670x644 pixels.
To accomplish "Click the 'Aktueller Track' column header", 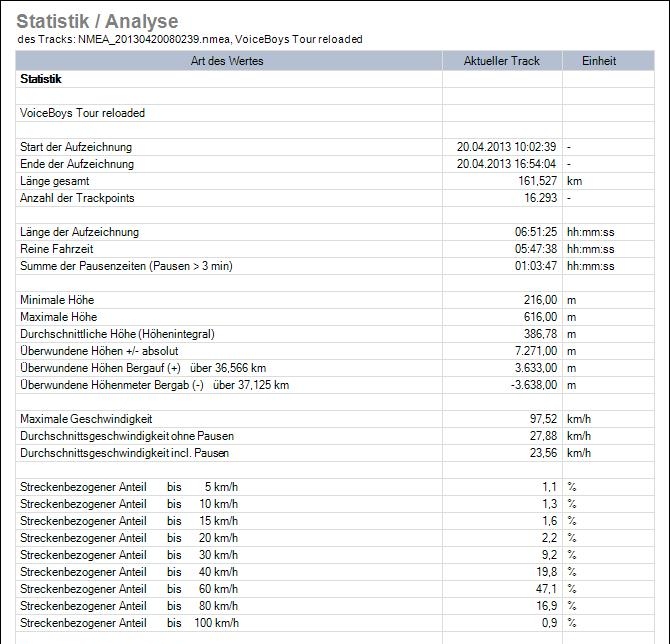I will pos(501,61).
